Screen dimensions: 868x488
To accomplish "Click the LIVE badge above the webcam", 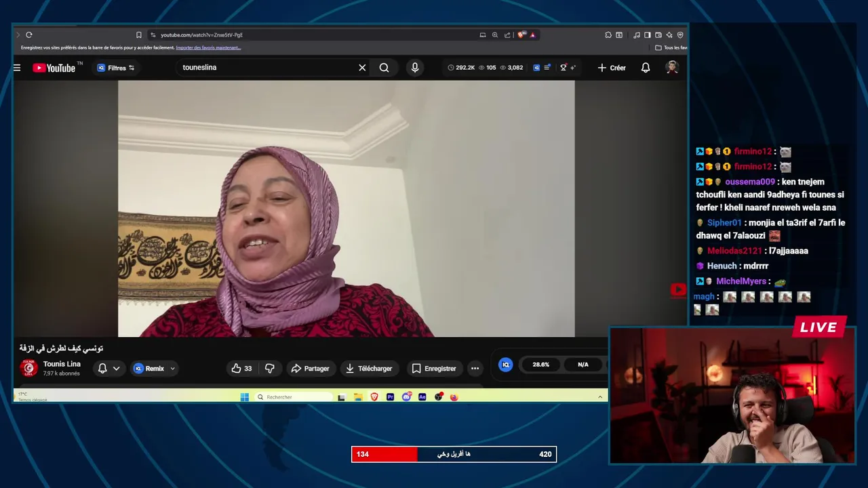I will coord(819,327).
